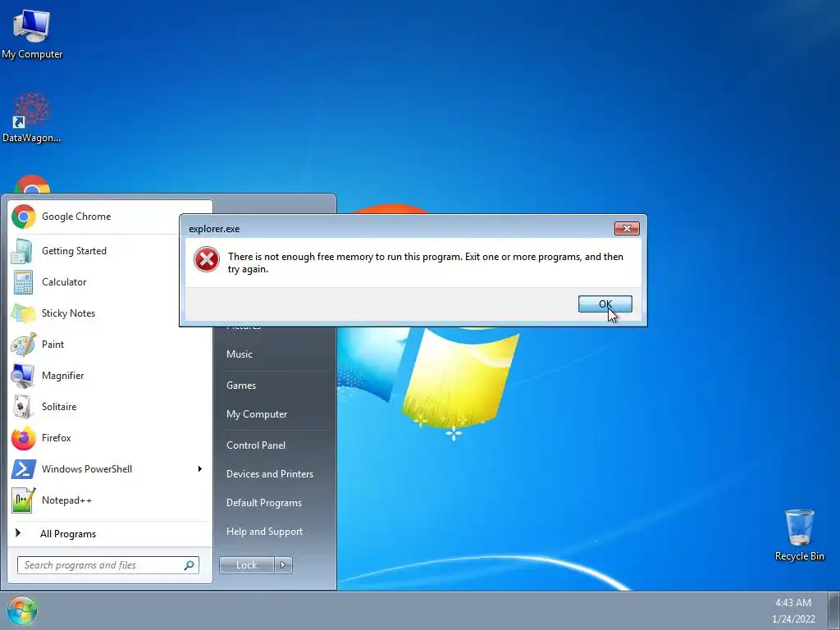This screenshot has width=840, height=630.
Task: Click the magnifying glass in search box
Action: point(189,565)
